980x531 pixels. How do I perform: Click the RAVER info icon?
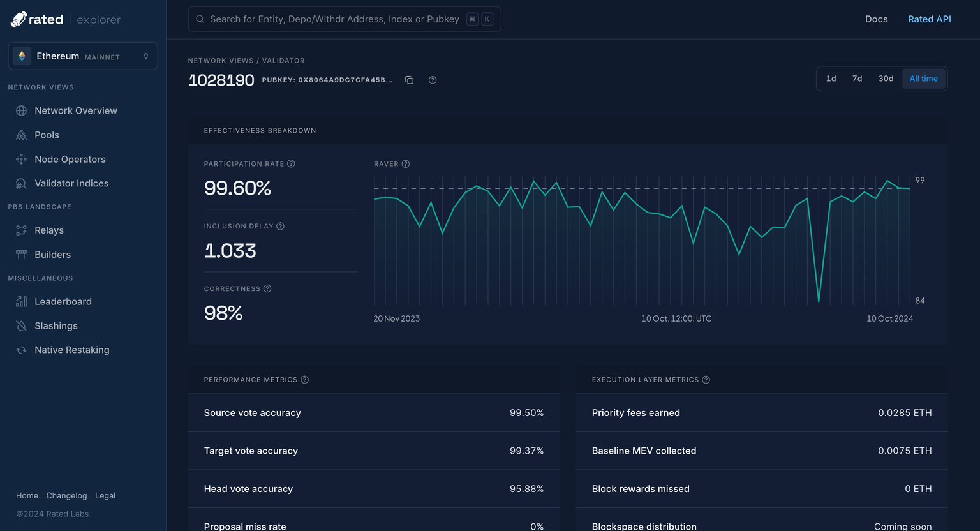point(405,164)
